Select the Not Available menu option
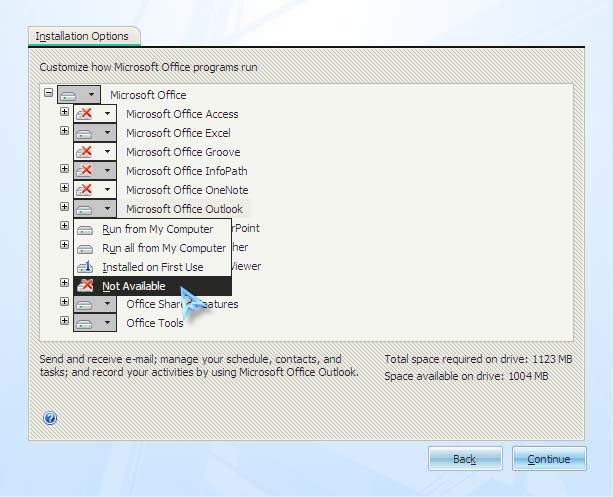Viewport: 613px width, 497px height. (152, 286)
